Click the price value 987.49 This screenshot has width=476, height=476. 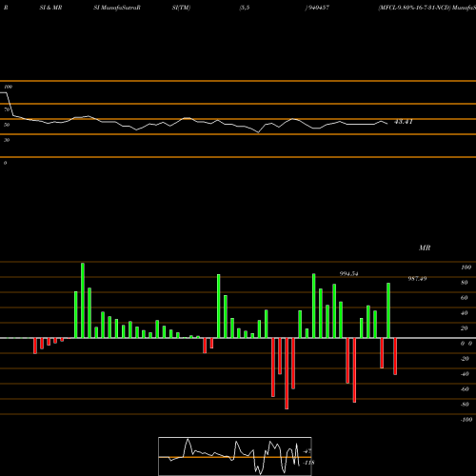(x=417, y=279)
